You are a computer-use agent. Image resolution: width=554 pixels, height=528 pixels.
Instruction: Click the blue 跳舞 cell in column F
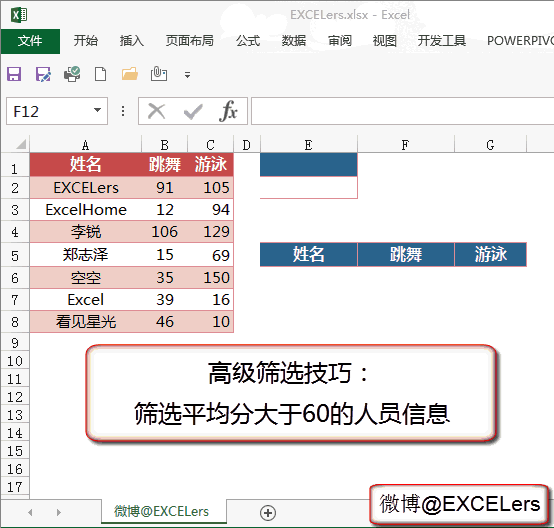(406, 254)
